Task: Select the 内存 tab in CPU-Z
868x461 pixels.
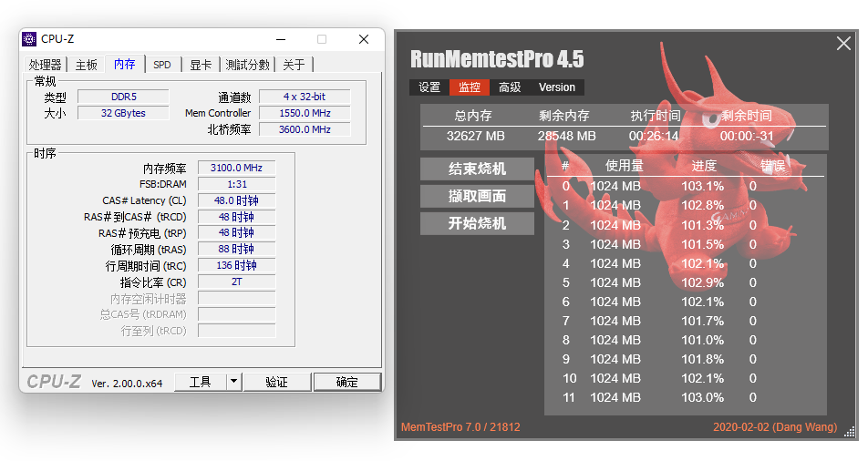Action: 125,64
